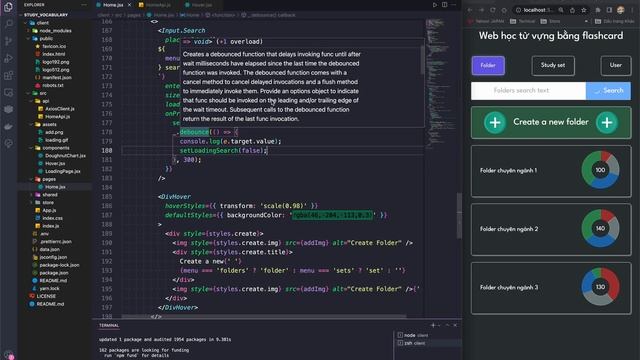Select the Study set tab in the web app

click(553, 65)
